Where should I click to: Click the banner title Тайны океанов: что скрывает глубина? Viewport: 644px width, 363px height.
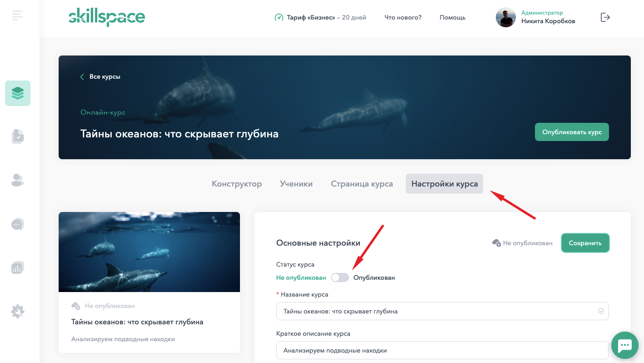pos(180,134)
